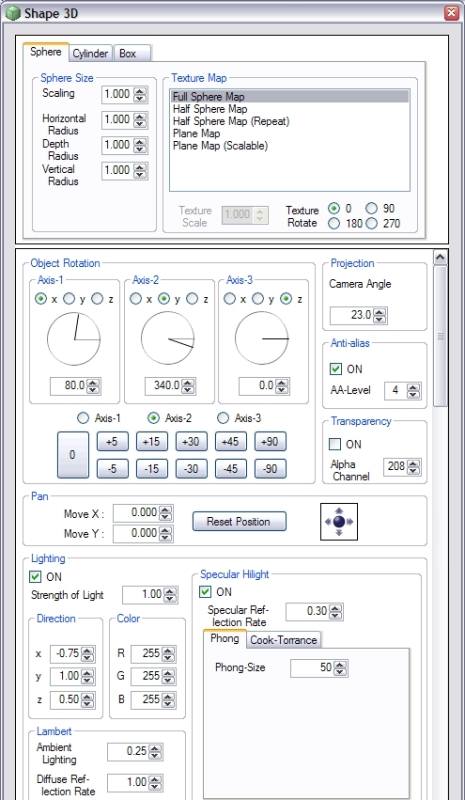Disable the Anti-alias ON checkbox
This screenshot has height=800, width=465.
tap(335, 369)
